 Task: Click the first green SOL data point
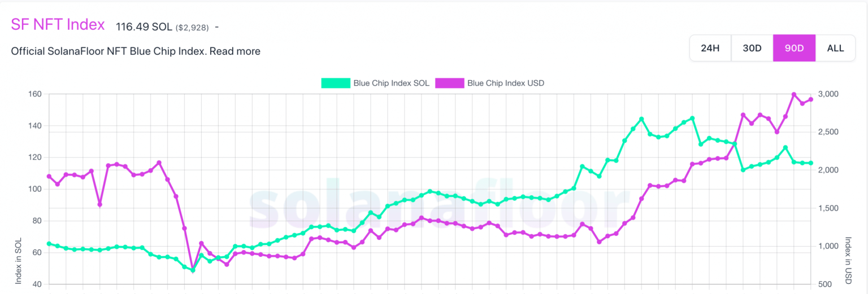(49, 244)
